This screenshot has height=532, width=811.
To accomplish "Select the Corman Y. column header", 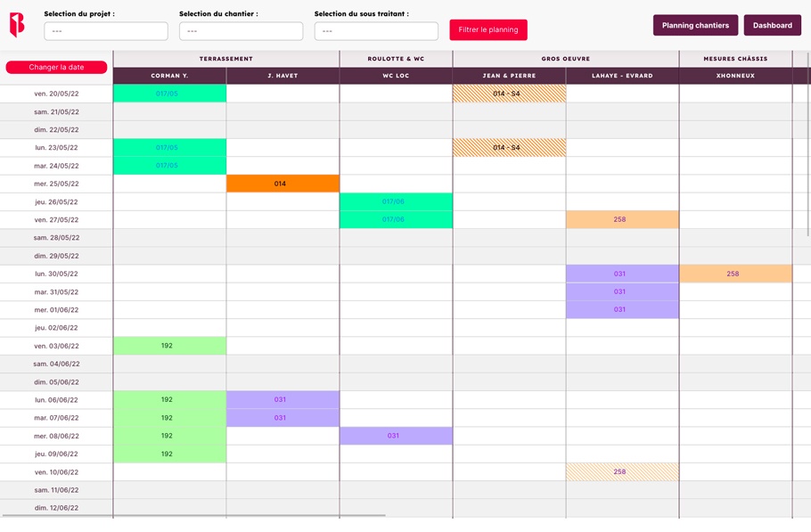I will tap(169, 76).
